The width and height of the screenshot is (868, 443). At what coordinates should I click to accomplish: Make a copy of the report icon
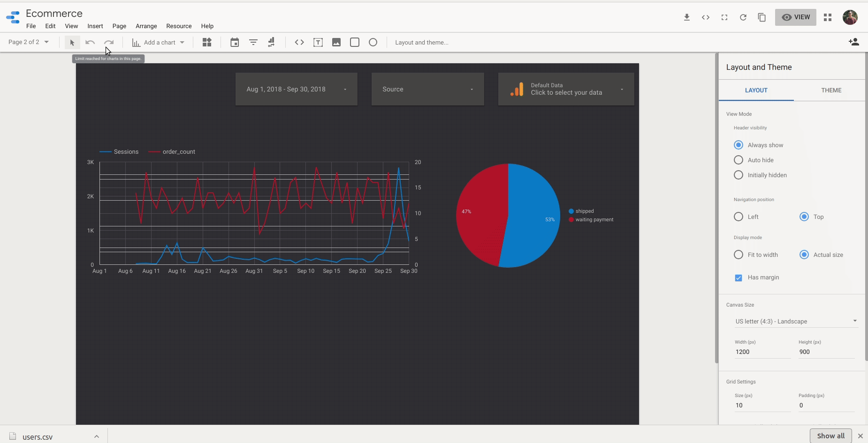(x=762, y=17)
